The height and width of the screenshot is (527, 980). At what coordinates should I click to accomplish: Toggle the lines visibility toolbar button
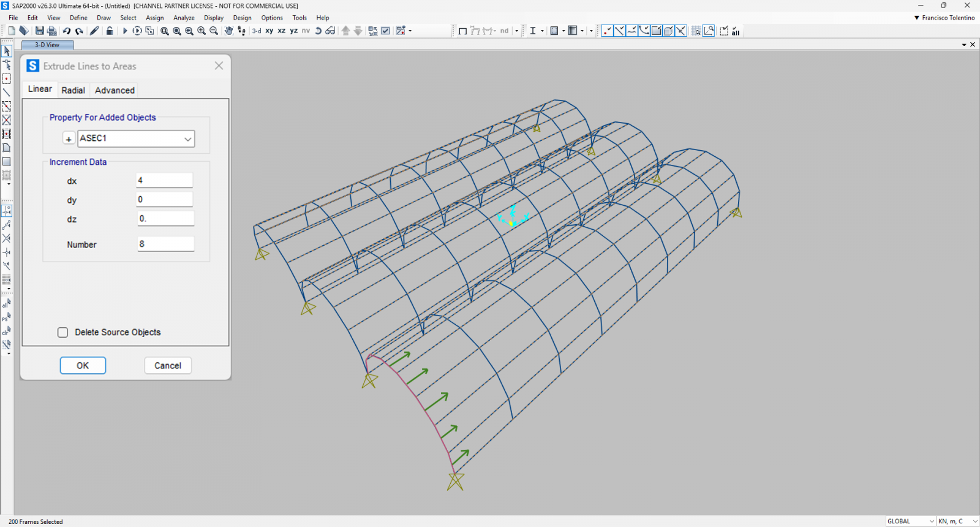point(619,31)
